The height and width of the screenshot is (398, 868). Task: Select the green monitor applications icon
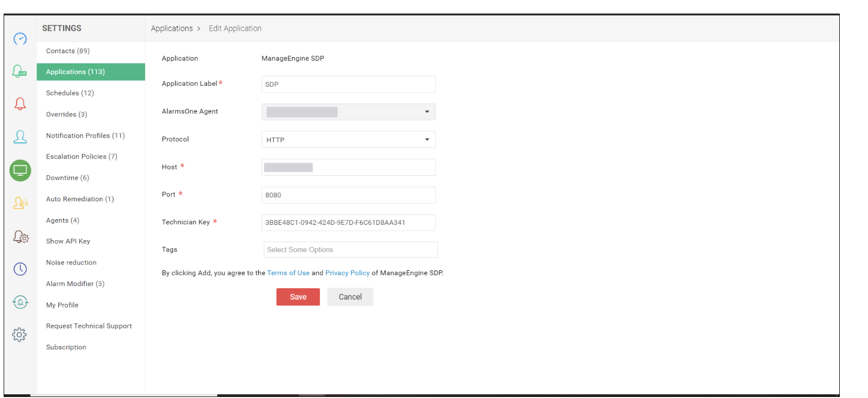(20, 170)
